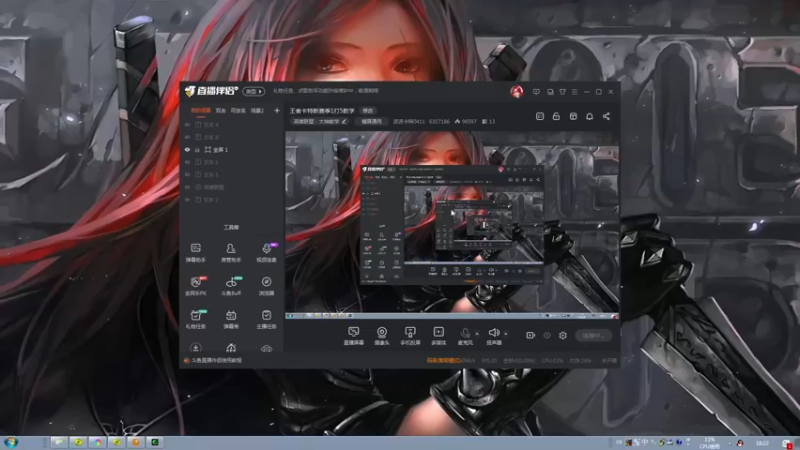
Task: Open the 斗鱼直播伴侣使用教程 link
Action: click(216, 360)
